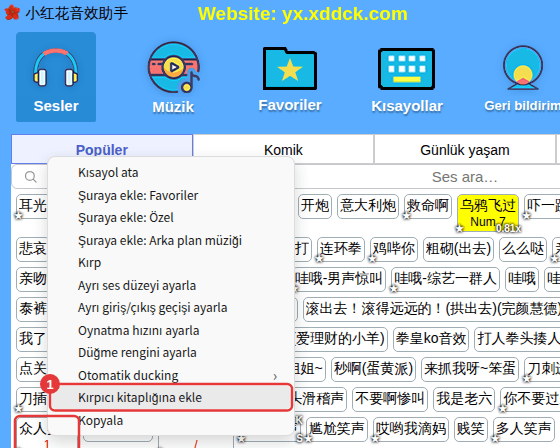Play the 滚出去！滚得远远的 sound button
560x448 pixels.
pos(431,309)
